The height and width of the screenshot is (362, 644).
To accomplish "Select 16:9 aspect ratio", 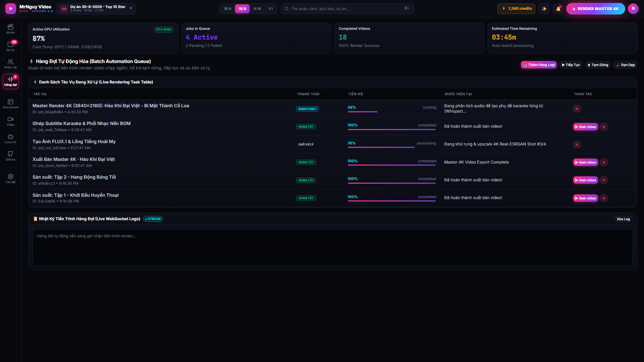I will click(242, 9).
